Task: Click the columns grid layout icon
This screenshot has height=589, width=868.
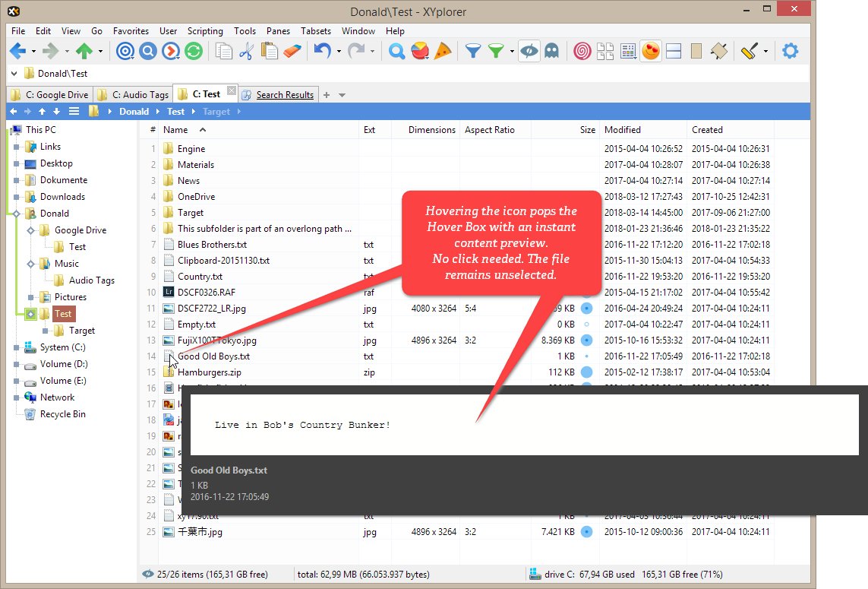Action: [628, 51]
